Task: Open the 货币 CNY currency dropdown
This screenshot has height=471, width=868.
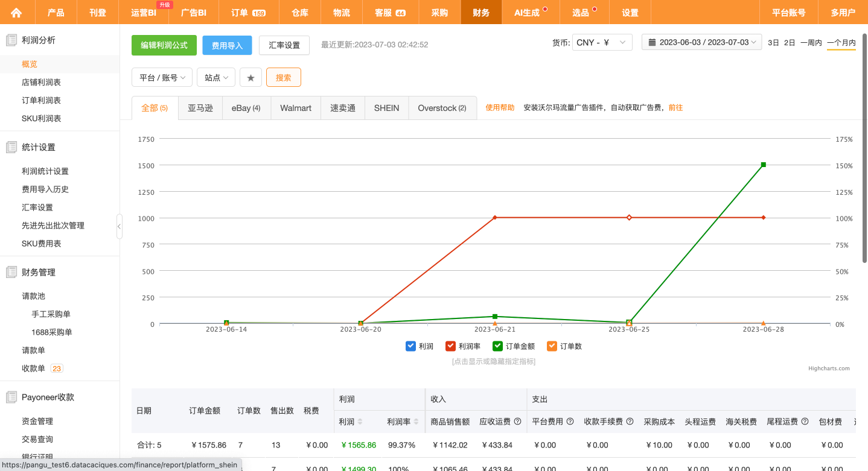Action: (602, 42)
